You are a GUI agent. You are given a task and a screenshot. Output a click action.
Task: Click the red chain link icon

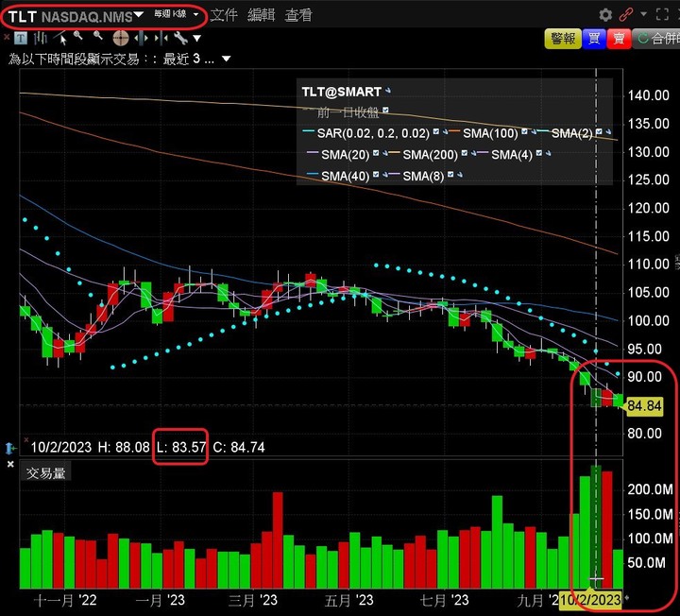pyautogui.click(x=626, y=15)
